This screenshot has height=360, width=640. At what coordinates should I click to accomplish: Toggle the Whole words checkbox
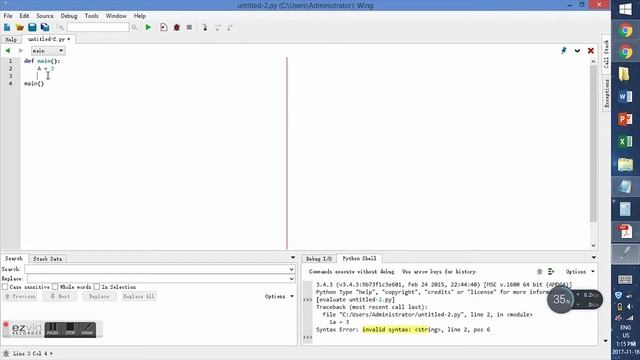click(x=55, y=287)
